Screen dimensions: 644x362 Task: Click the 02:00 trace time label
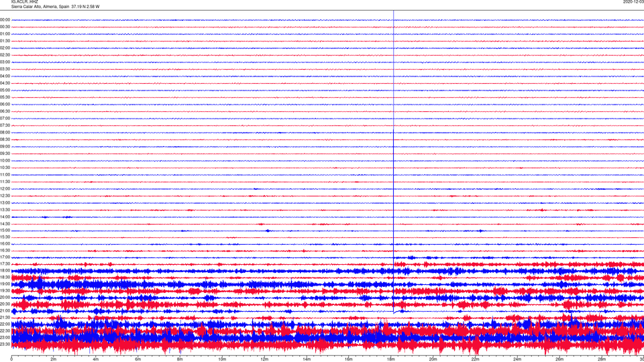pos(5,48)
